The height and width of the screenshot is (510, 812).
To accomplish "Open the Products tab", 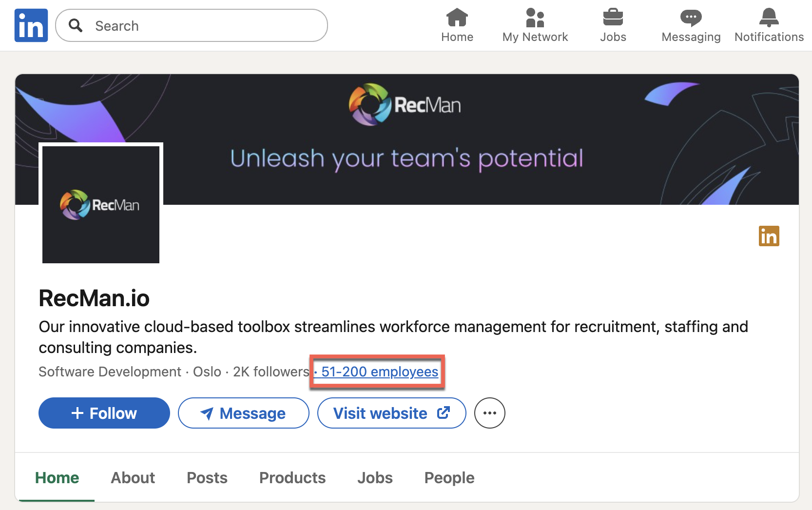I will 292,478.
